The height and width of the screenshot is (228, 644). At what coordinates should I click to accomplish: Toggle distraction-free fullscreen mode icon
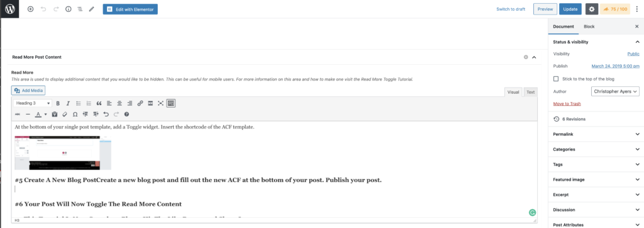(x=160, y=103)
